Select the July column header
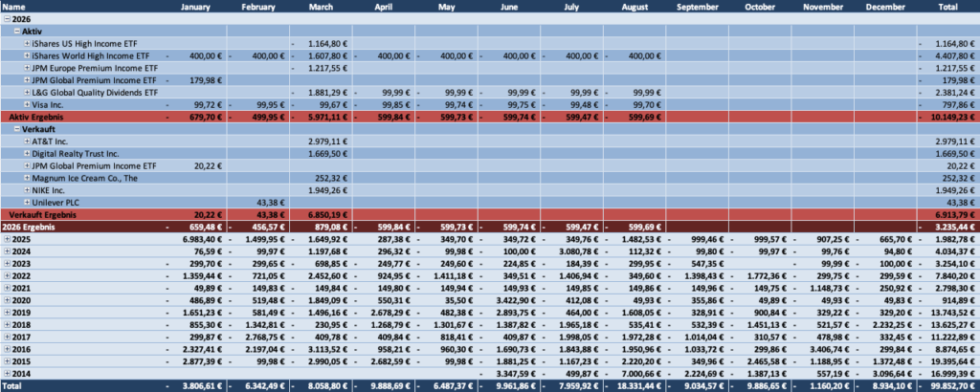 572,7
